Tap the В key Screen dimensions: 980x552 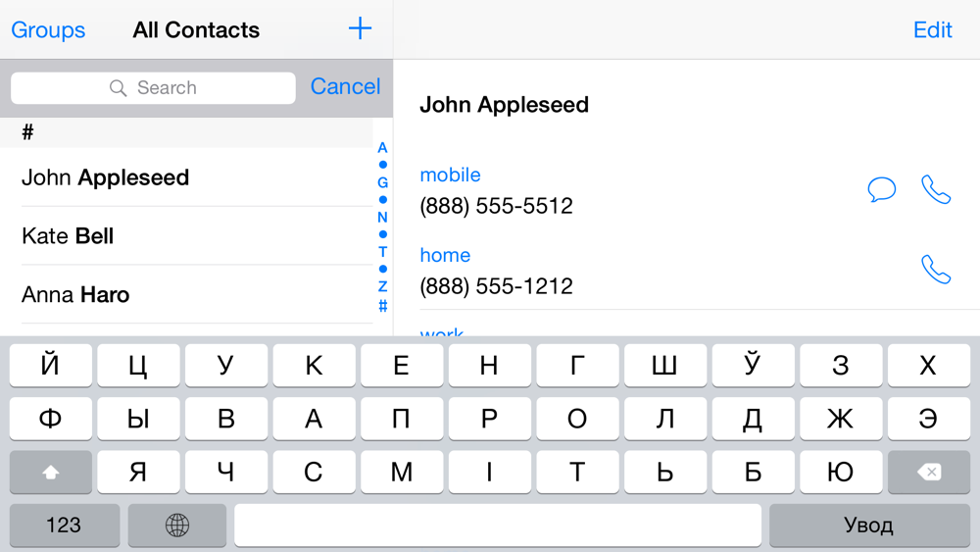click(226, 419)
